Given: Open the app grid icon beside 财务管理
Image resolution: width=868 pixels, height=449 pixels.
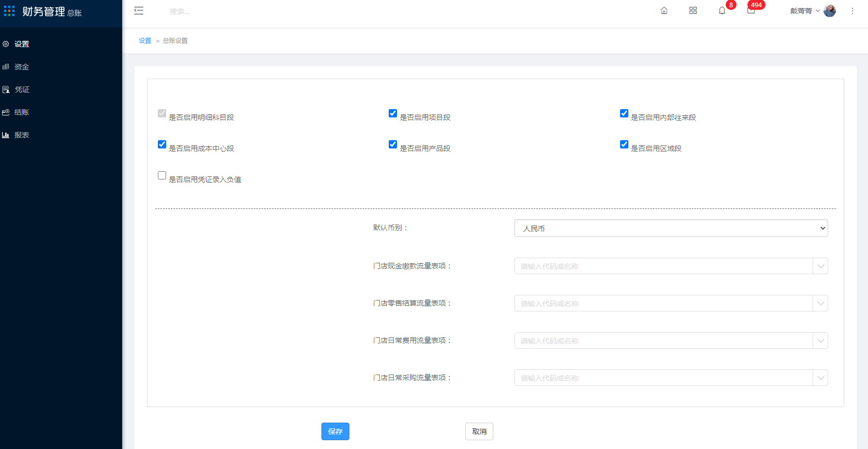Looking at the screenshot, I should (x=9, y=11).
